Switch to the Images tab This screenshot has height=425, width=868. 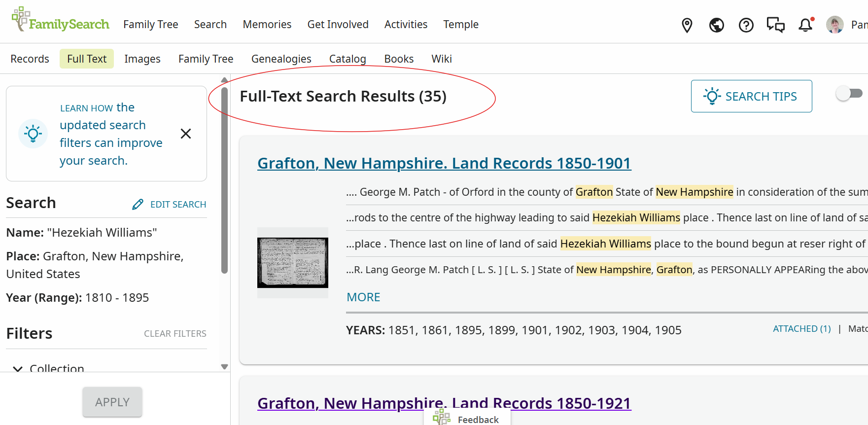click(142, 59)
